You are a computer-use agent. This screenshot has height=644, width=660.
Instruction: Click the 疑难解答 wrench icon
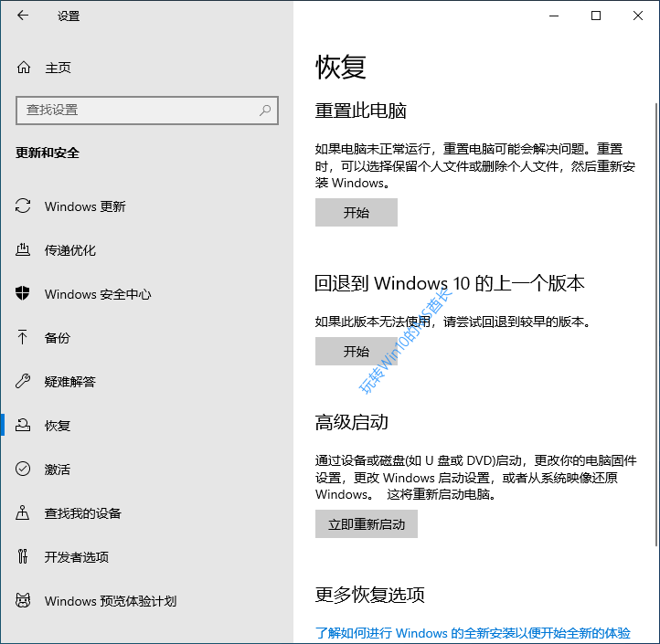(23, 381)
